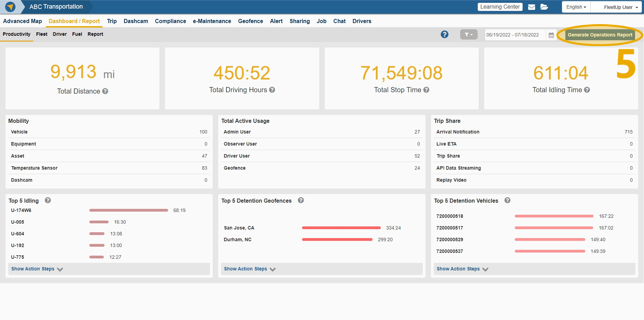
Task: Click Generate Operations Report button
Action: tap(600, 35)
